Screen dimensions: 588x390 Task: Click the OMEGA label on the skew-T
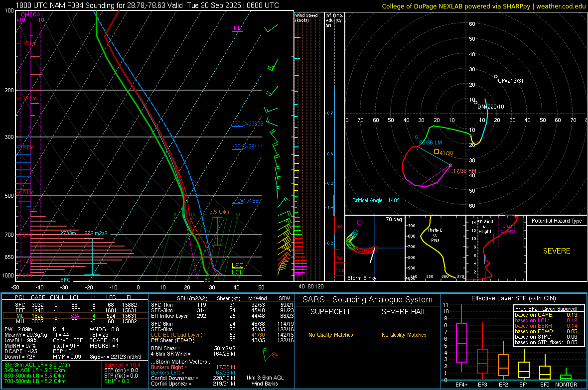tap(31, 14)
